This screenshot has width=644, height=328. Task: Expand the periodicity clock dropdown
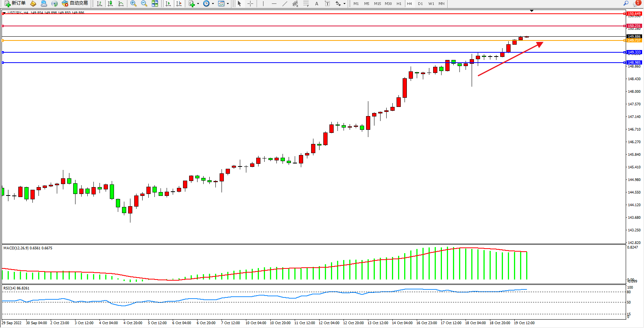[213, 3]
